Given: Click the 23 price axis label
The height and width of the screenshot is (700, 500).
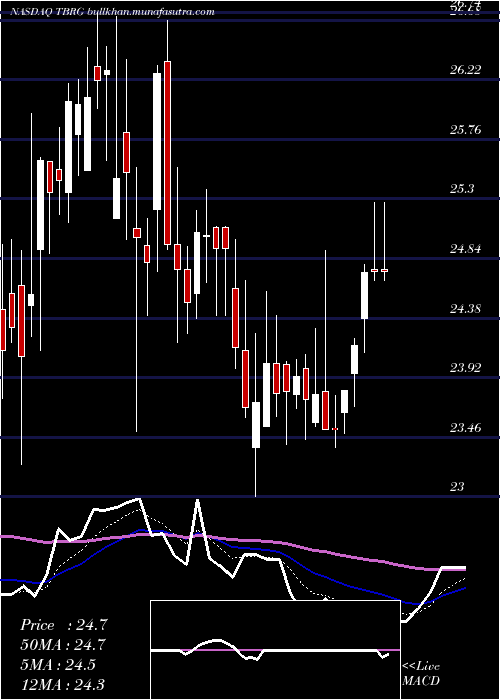Looking at the screenshot, I should [458, 487].
